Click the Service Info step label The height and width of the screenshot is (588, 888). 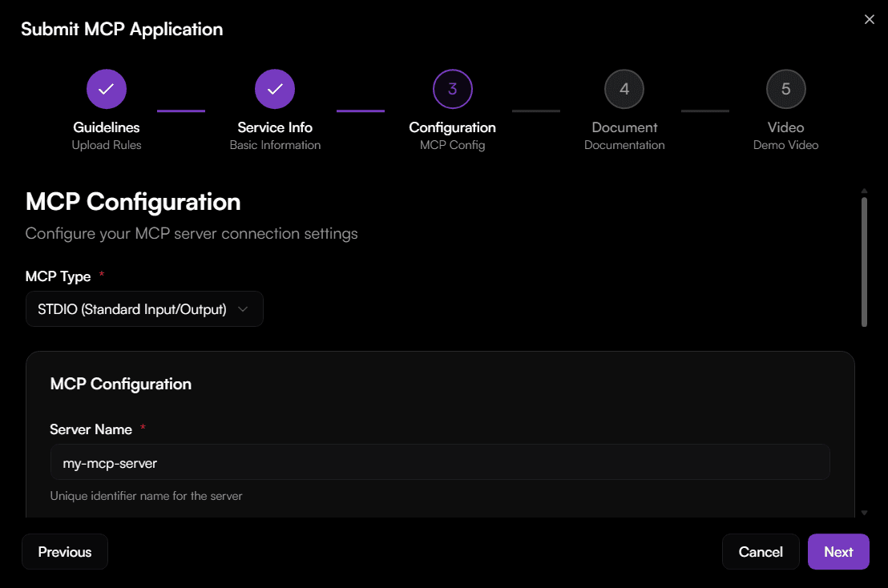point(275,127)
